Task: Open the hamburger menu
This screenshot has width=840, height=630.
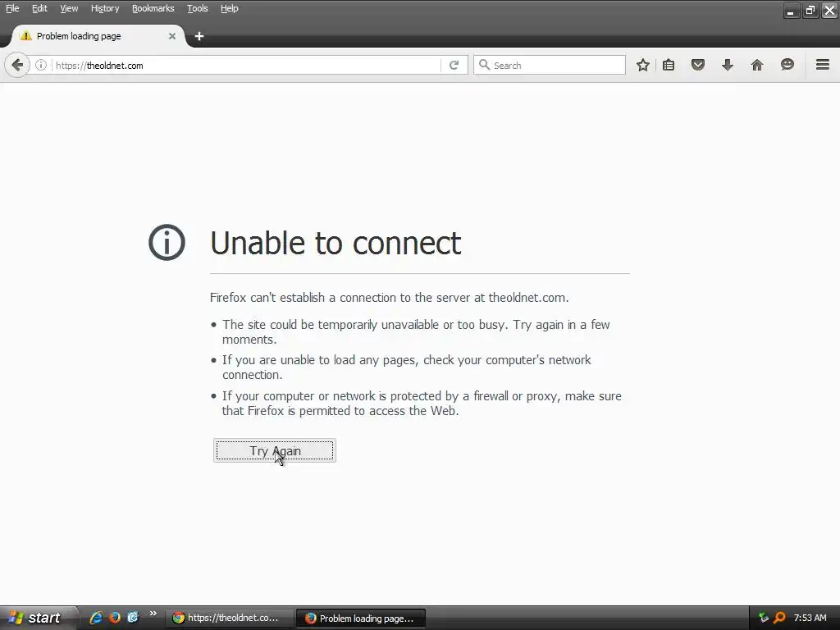Action: pos(823,65)
